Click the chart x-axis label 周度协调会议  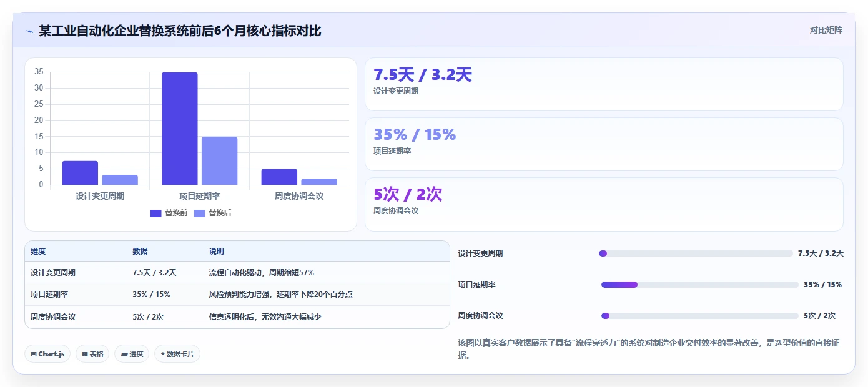[x=299, y=196]
